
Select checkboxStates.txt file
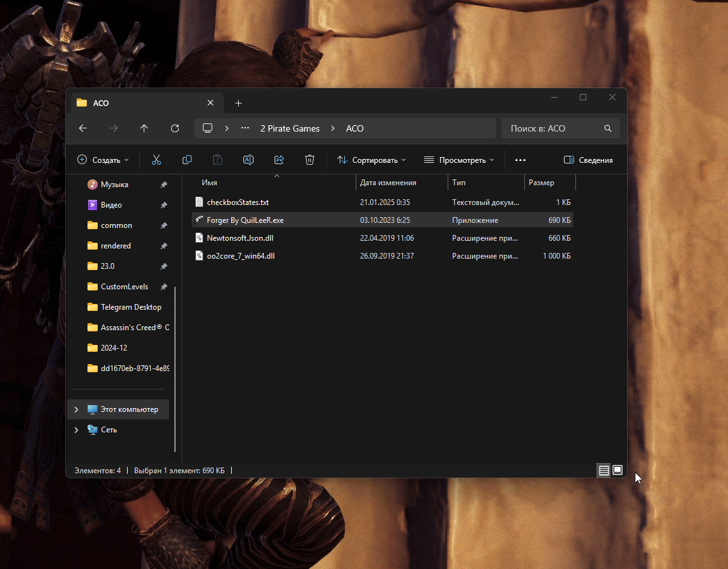(382, 202)
